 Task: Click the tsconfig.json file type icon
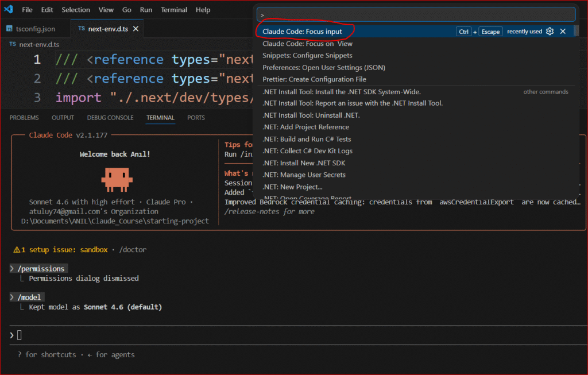9,29
